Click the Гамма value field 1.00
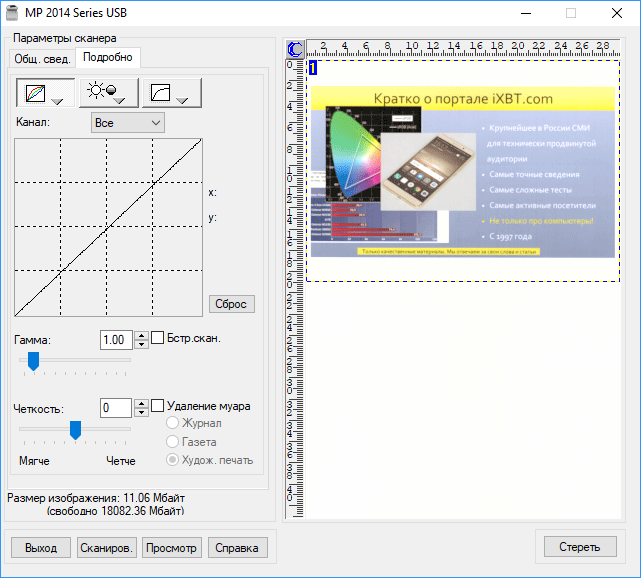The height and width of the screenshot is (578, 641). pyautogui.click(x=116, y=340)
